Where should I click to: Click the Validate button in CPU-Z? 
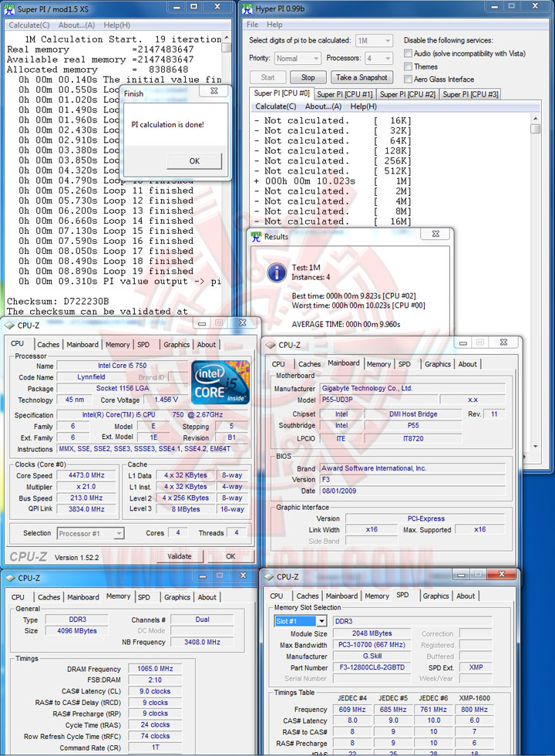[180, 556]
